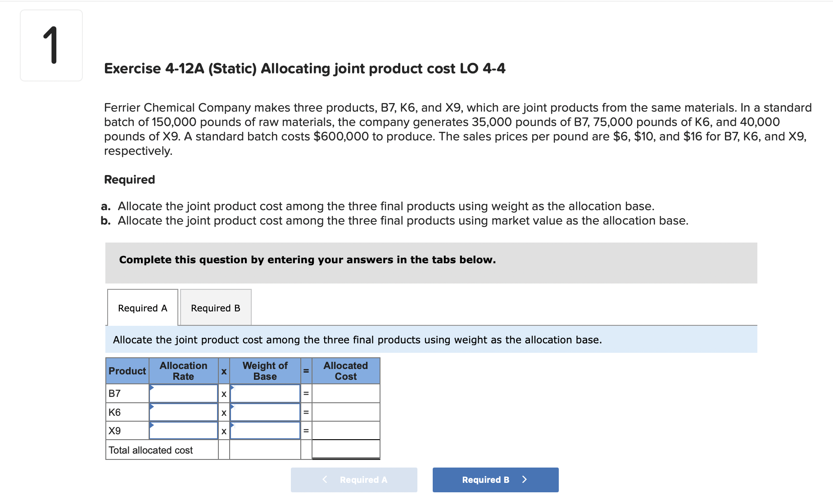Click the disabled Required A back button

(354, 479)
